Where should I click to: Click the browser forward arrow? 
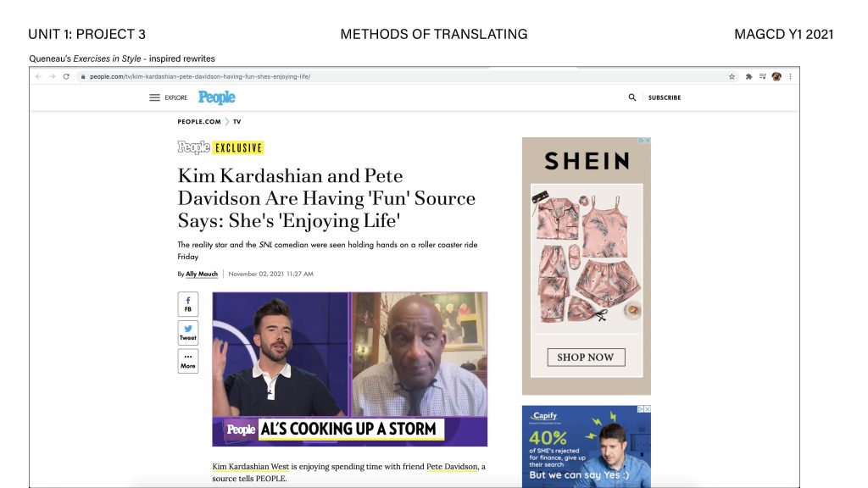click(52, 76)
